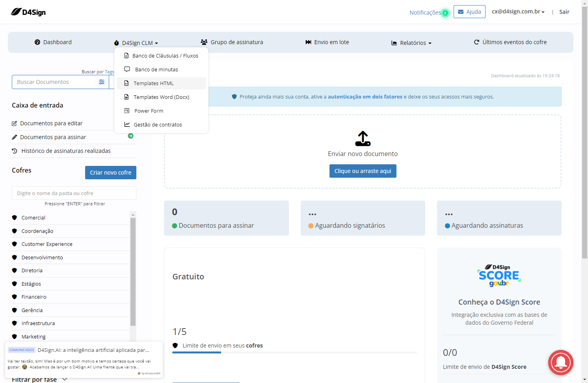Screen dimensions: 588x383
Task: Open the notifications badge with count 5
Action: pyautogui.click(x=445, y=13)
